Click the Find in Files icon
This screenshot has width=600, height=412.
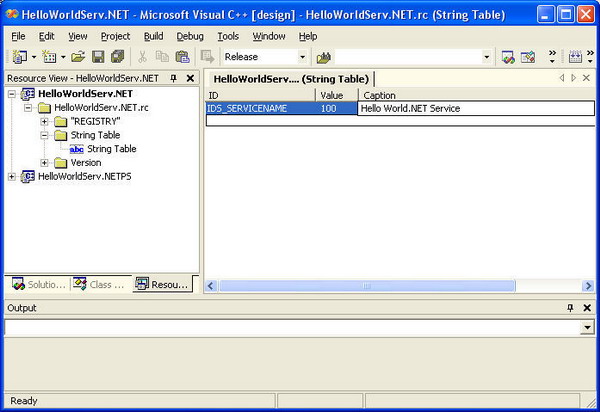pyautogui.click(x=324, y=57)
